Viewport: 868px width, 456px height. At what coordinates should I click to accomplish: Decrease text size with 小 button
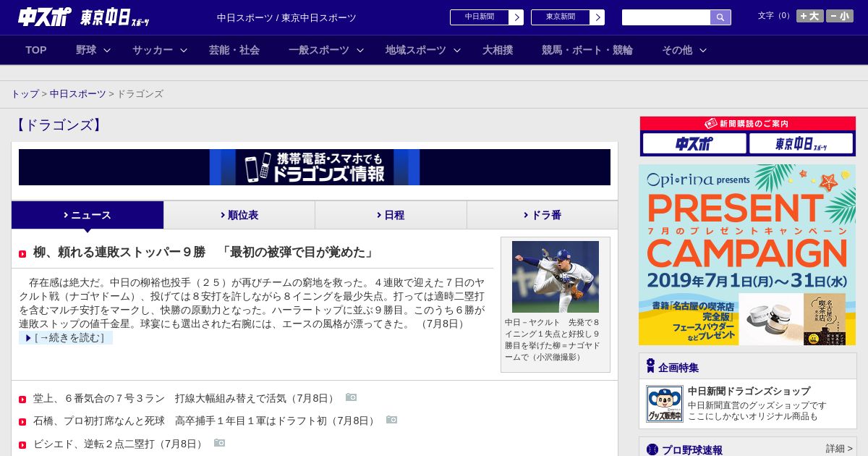tap(840, 16)
